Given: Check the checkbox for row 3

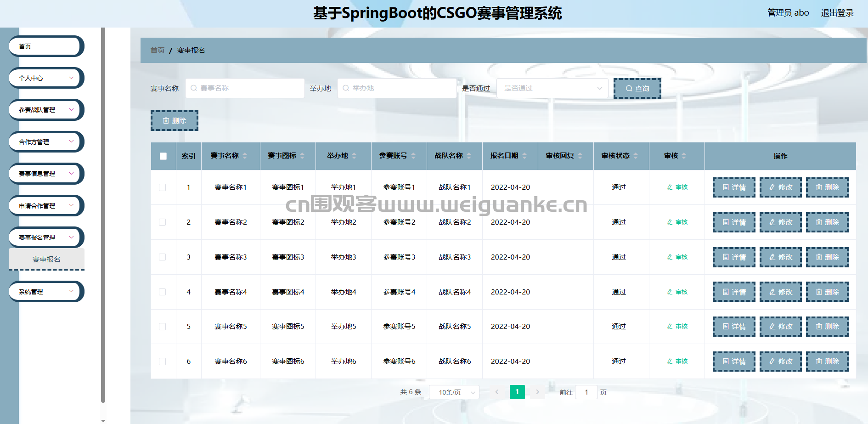Looking at the screenshot, I should pos(163,257).
